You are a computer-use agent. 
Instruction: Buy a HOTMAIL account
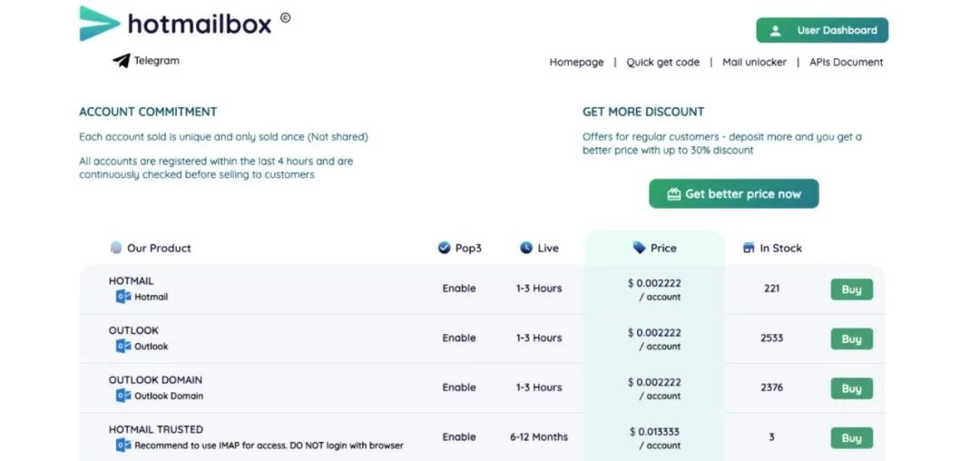(851, 289)
